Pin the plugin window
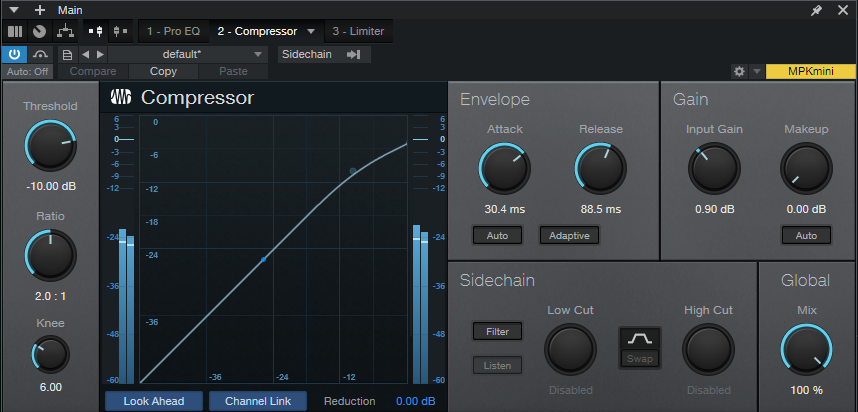The image size is (858, 412). (x=816, y=10)
